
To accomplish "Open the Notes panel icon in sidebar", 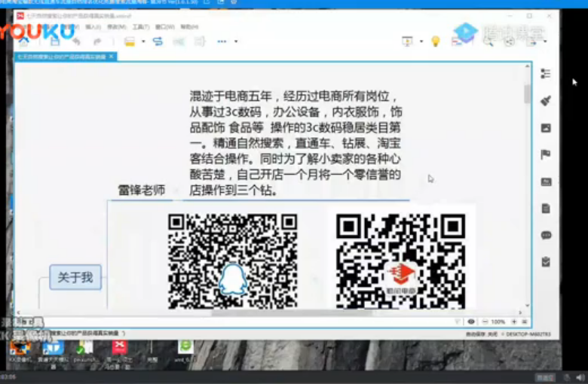I will 546,209.
